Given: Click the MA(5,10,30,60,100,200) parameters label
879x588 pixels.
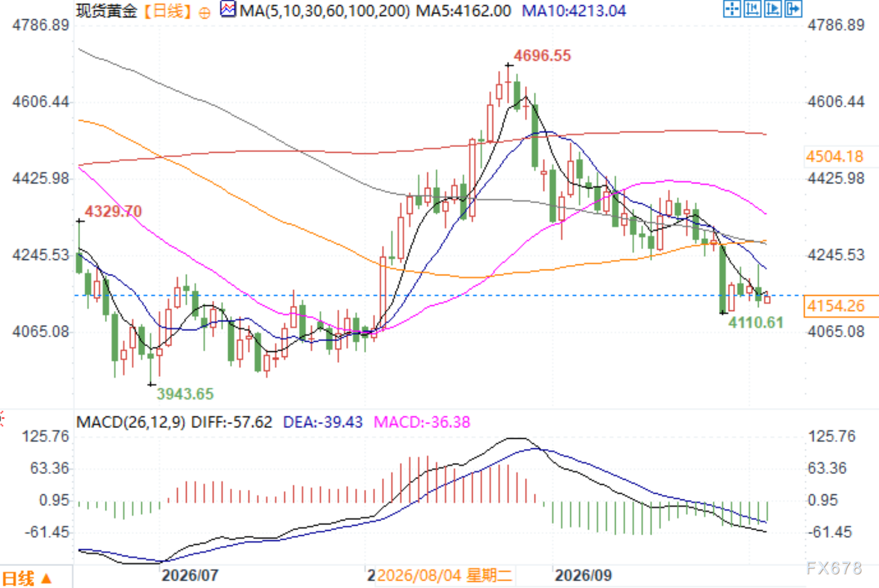Looking at the screenshot, I should [x=325, y=11].
